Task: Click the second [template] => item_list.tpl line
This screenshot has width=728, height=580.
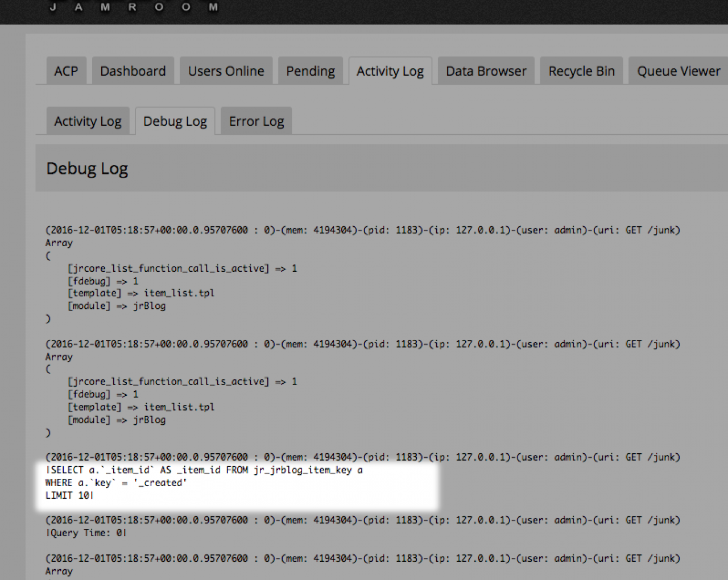Action: [x=141, y=407]
